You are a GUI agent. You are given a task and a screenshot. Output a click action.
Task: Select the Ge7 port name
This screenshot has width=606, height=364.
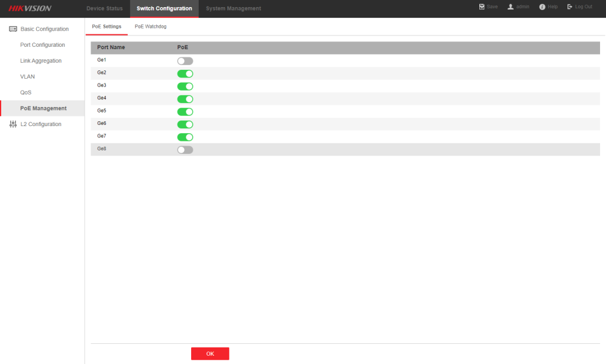102,136
